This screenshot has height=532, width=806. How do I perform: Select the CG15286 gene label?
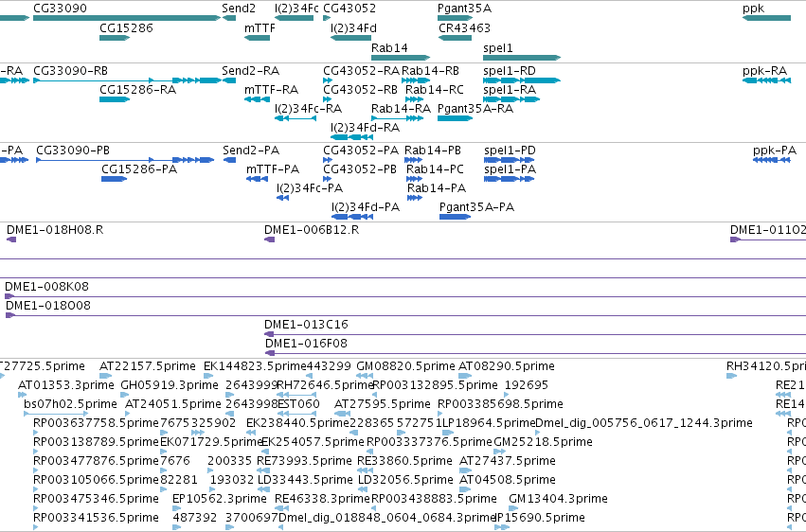pyautogui.click(x=126, y=27)
